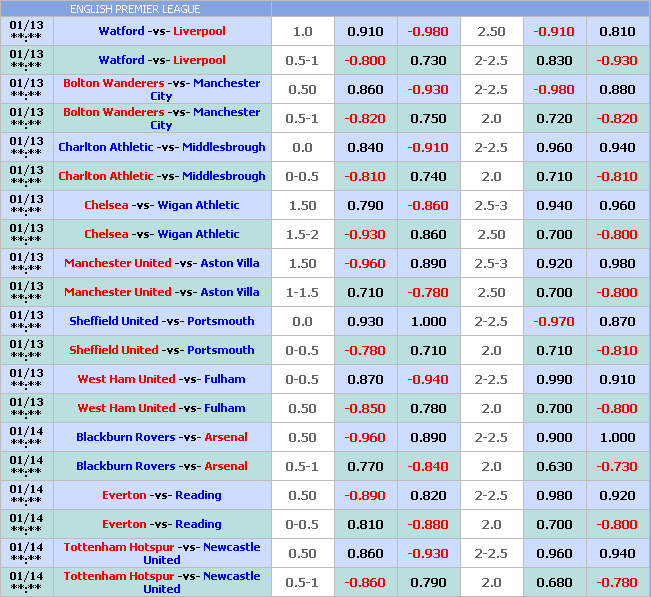Click 0.920 odds in Manchester United 1.50 handicap row

(x=554, y=264)
